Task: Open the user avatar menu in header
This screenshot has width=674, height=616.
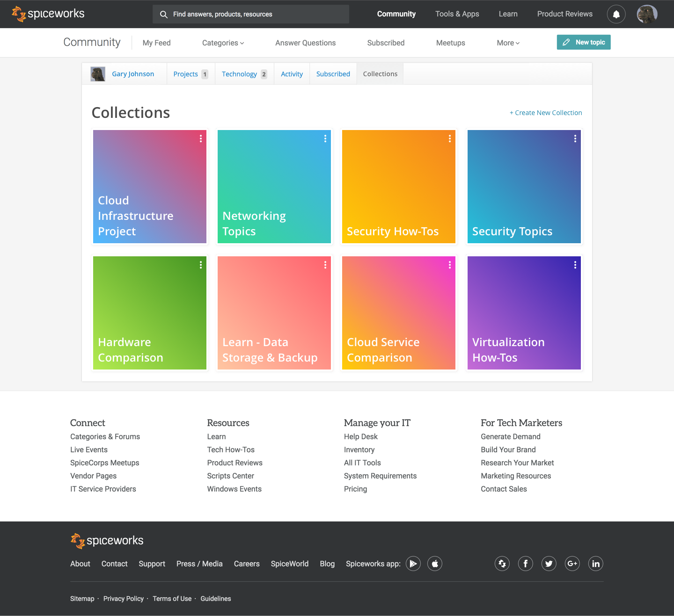Action: click(x=647, y=14)
